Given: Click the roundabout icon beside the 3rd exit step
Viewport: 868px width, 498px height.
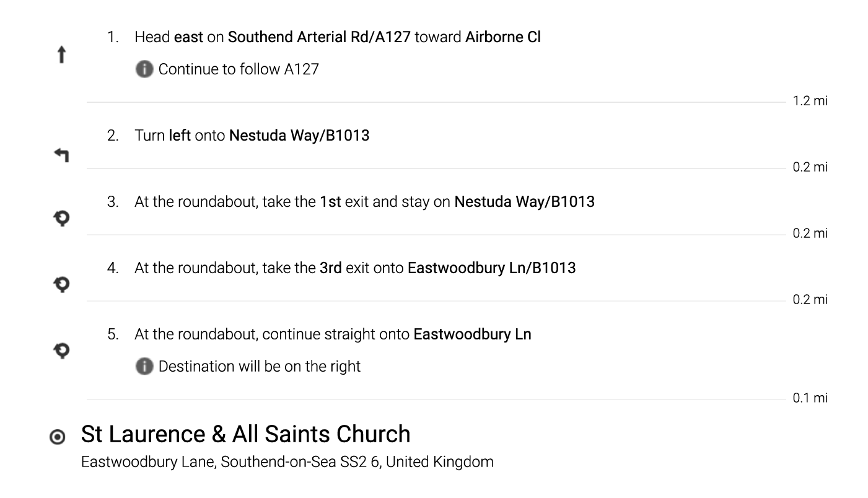Looking at the screenshot, I should [61, 284].
